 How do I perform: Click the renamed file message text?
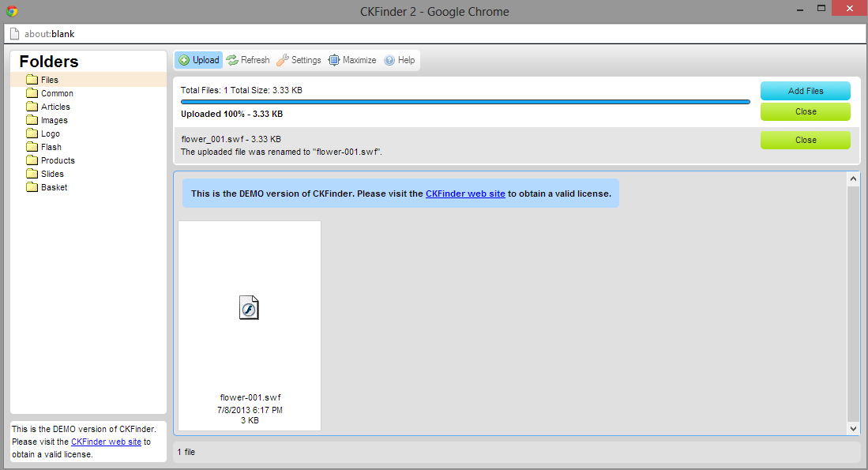281,152
